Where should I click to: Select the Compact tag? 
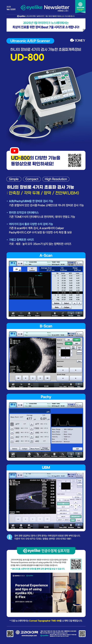tap(32, 179)
